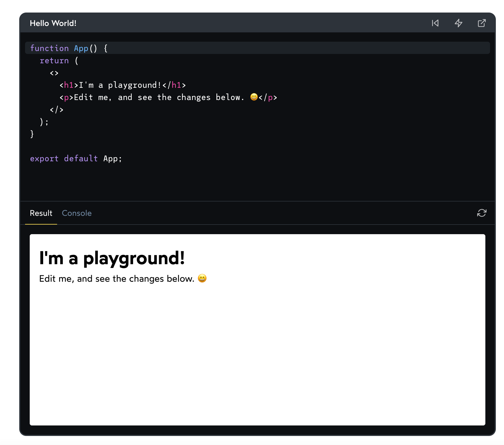Click the external-link icon at top right
This screenshot has width=504, height=445.
pyautogui.click(x=482, y=23)
